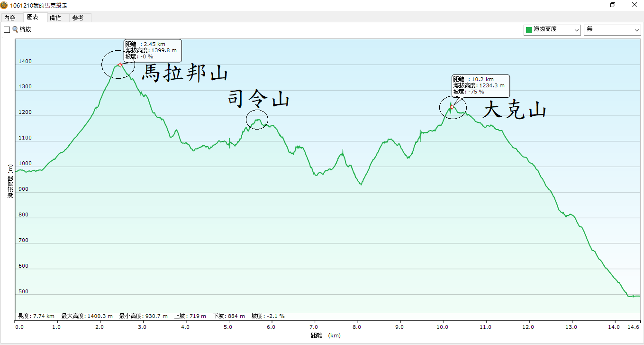Click the 司令山 circled peak on chart
Screen dimensions: 644x345
pos(257,120)
